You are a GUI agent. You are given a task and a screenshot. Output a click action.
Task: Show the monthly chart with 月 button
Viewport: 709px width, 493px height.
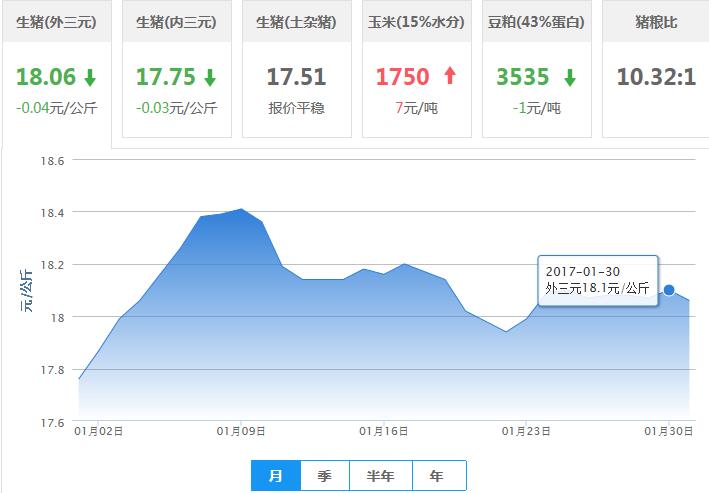[276, 475]
